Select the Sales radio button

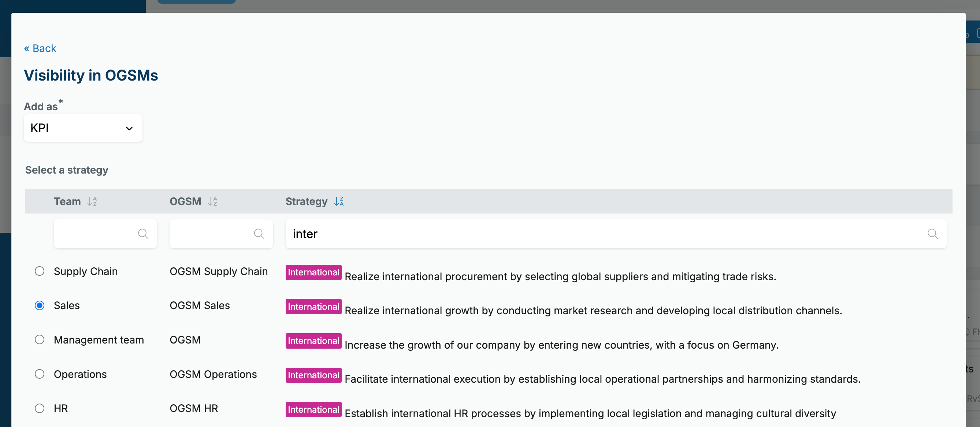(40, 305)
